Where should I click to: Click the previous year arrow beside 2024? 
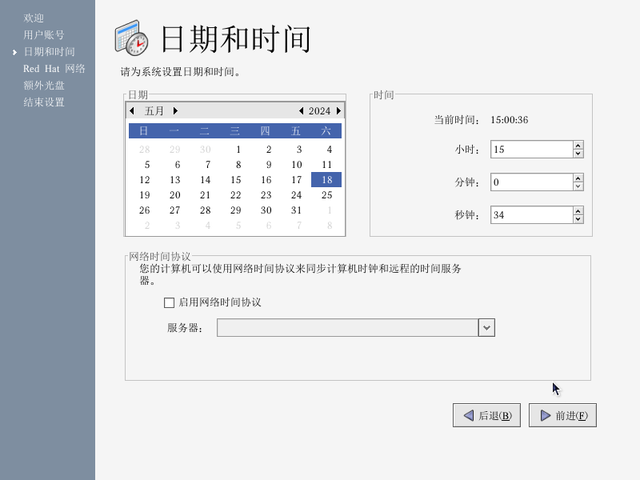point(301,111)
